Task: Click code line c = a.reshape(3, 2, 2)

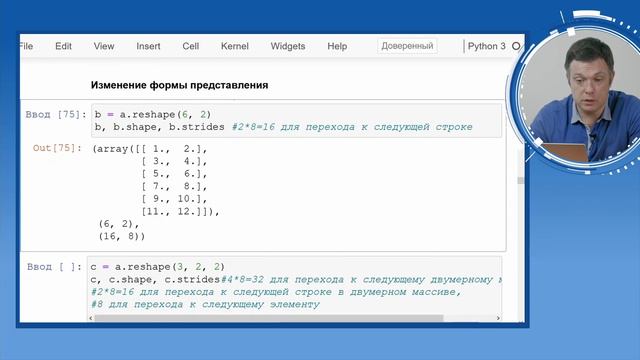Action: [x=158, y=267]
